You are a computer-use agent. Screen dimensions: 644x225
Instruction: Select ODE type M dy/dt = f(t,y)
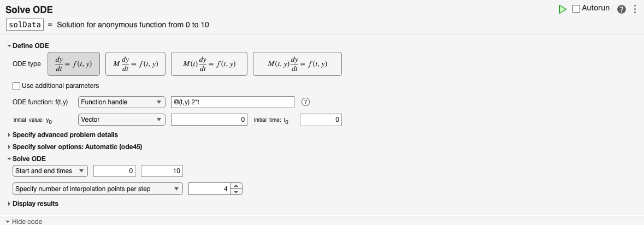click(x=135, y=64)
